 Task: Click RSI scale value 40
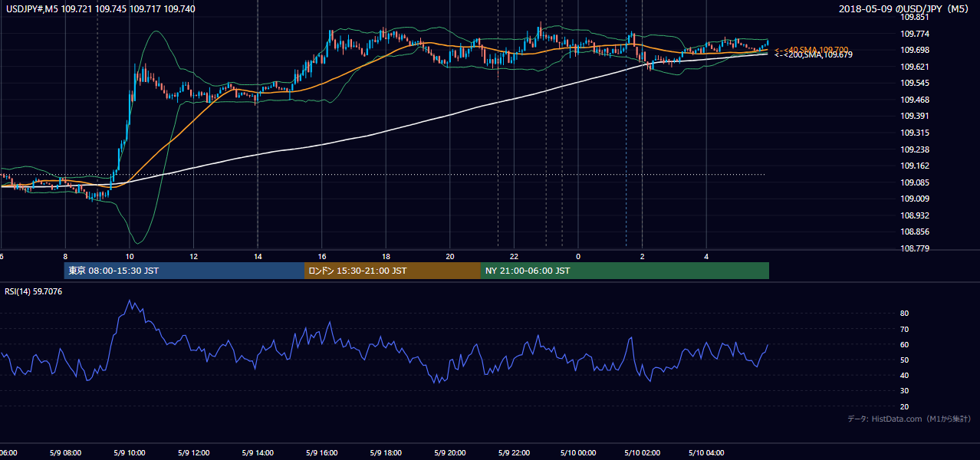click(x=905, y=375)
